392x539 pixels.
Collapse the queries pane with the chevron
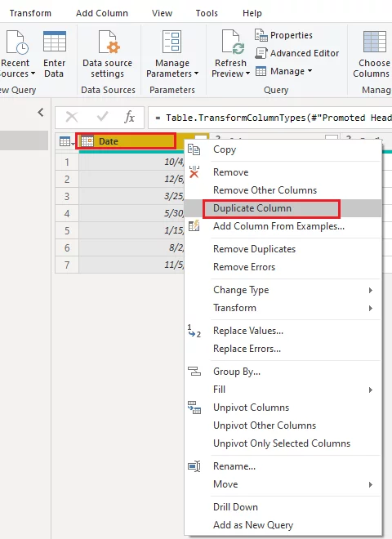[x=41, y=112]
